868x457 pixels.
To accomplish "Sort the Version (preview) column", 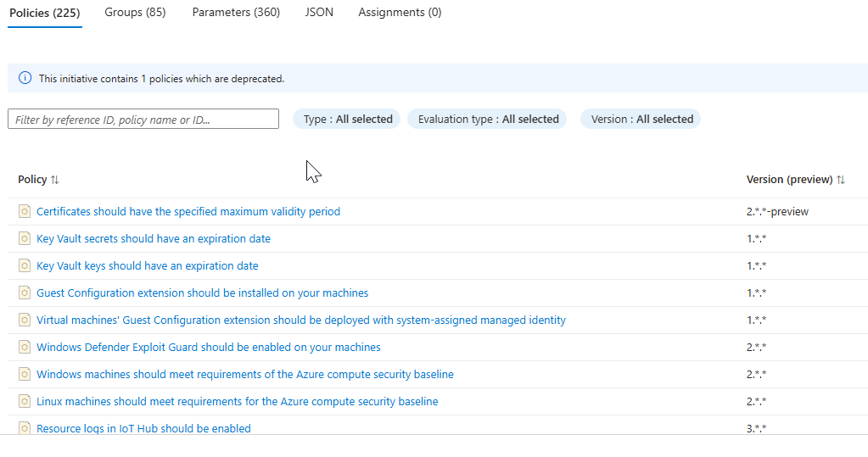I will pos(841,180).
